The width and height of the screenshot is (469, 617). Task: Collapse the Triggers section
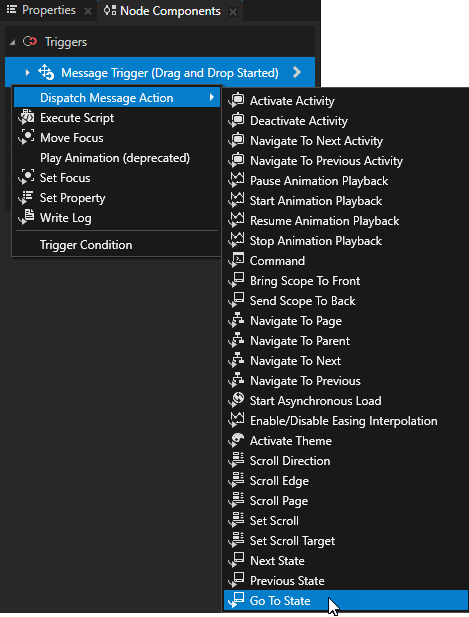[x=13, y=42]
